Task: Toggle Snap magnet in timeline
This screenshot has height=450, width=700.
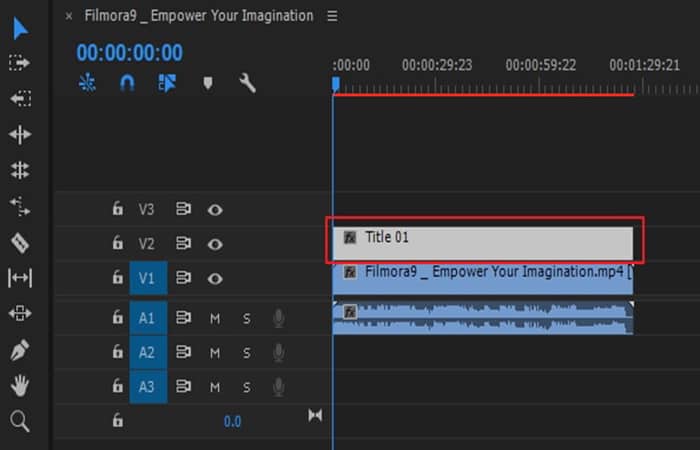Action: tap(127, 83)
